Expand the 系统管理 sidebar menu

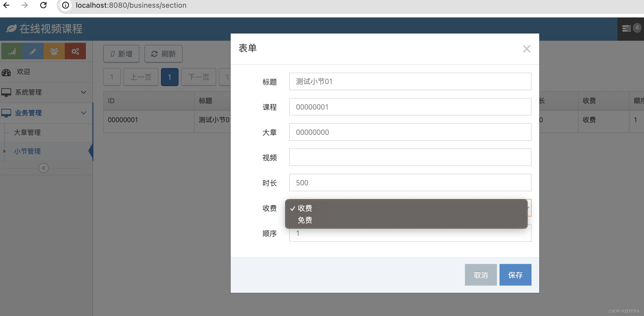tap(46, 92)
